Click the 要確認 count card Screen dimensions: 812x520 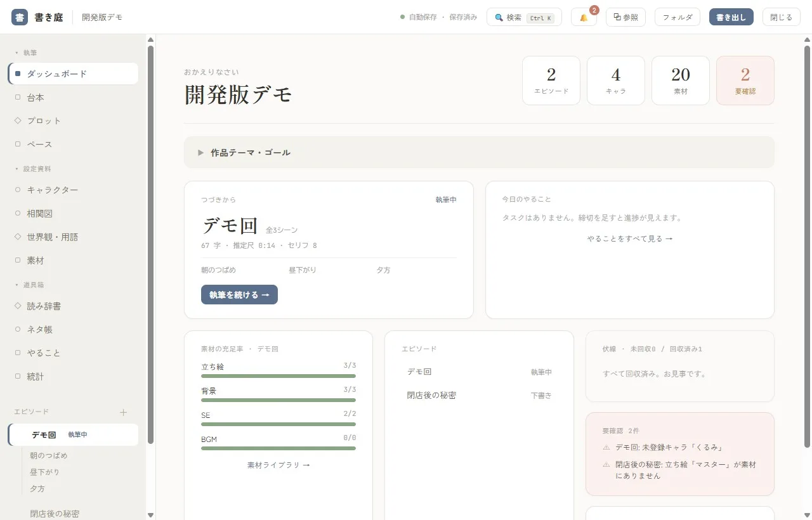pos(745,81)
